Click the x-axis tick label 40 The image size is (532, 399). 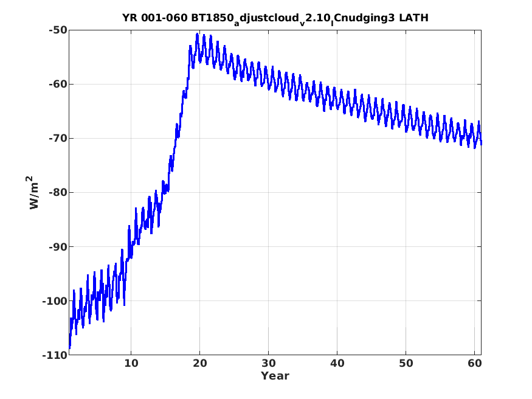coord(337,364)
